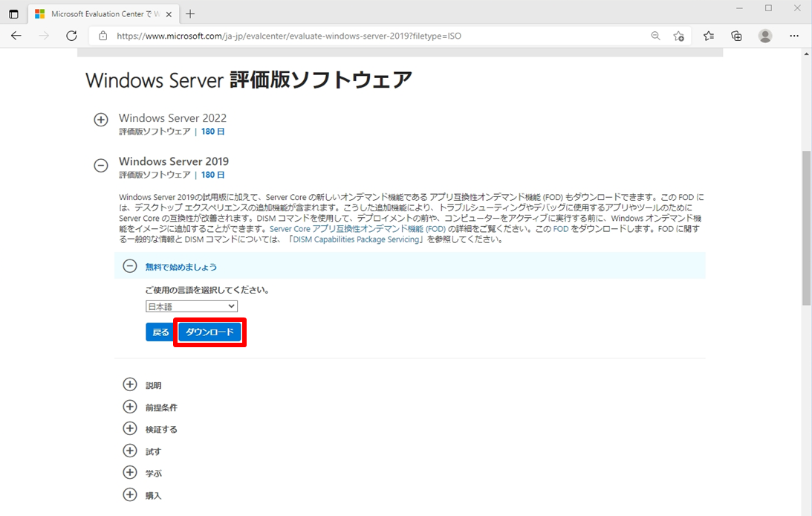
Task: Expand the 購入 section
Action: click(130, 494)
